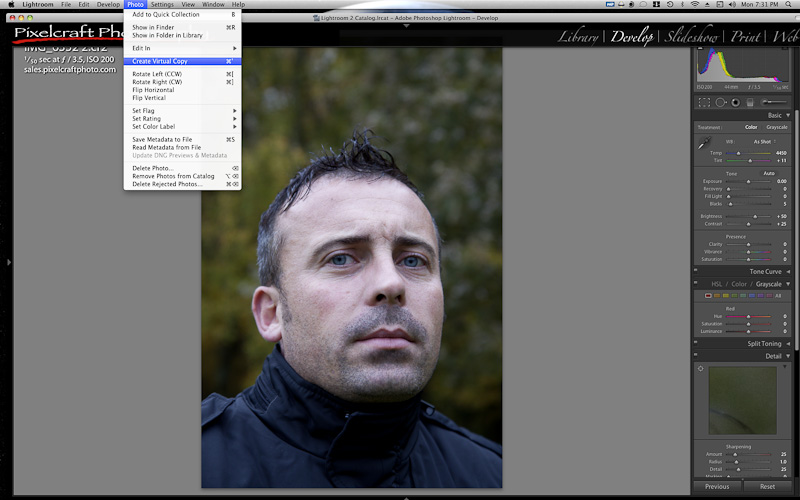Select the red color swatch
Screen dimensions: 800x500
pyautogui.click(x=708, y=296)
